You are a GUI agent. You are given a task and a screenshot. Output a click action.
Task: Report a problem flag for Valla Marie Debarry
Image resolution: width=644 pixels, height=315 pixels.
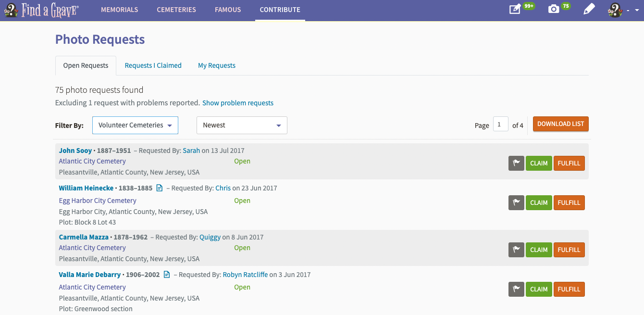tap(516, 289)
